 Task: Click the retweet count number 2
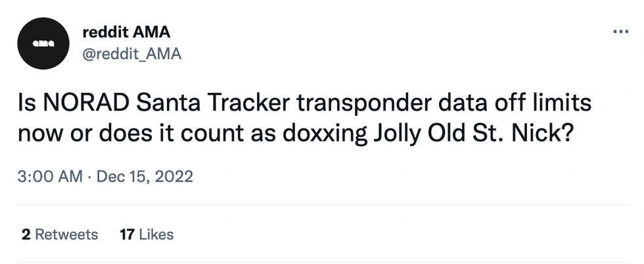click(26, 234)
